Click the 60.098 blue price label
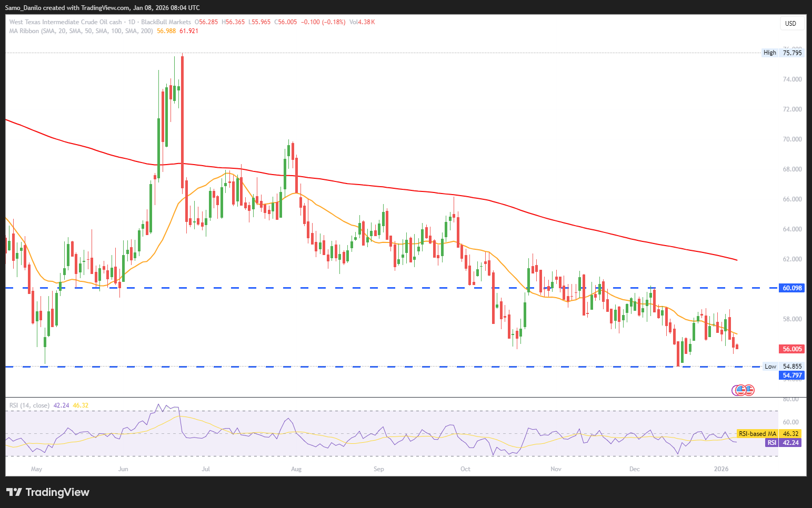Screen dimensions: 812x508 click(792, 288)
